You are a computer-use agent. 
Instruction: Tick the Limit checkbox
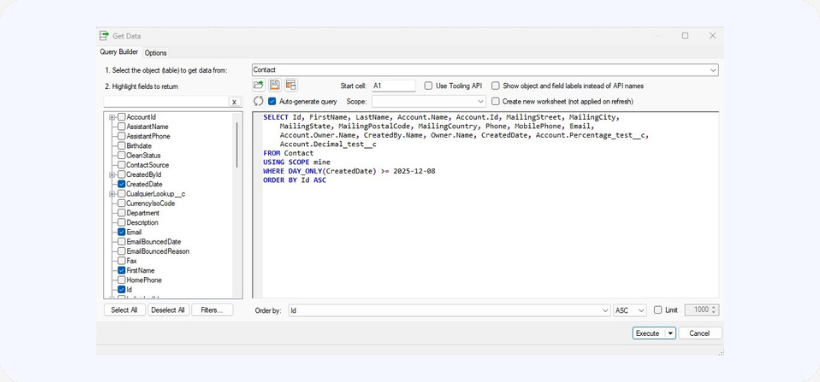[x=658, y=310]
